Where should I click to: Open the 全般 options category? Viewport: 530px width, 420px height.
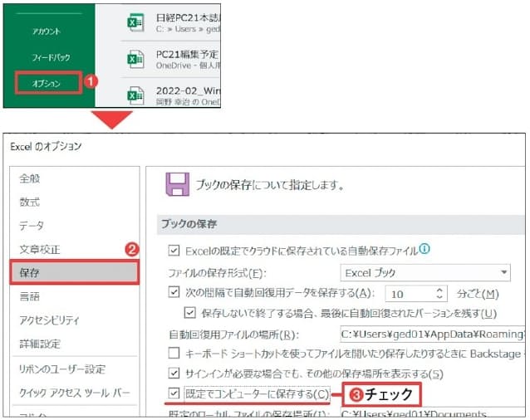coord(30,178)
